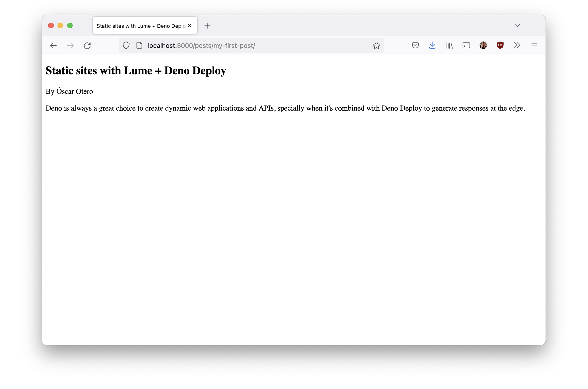Open the downloads panel
588x389 pixels.
click(432, 46)
